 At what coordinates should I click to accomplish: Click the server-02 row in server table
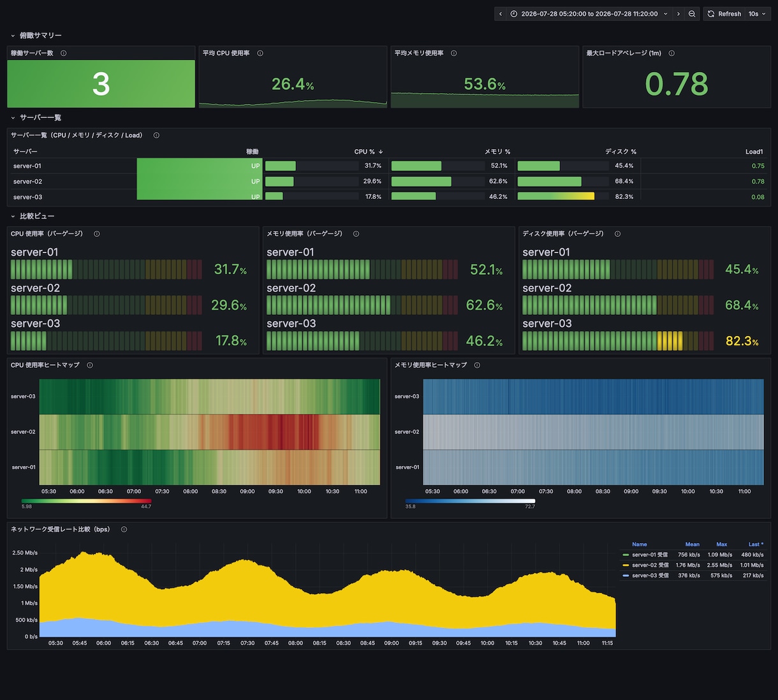[x=389, y=182]
